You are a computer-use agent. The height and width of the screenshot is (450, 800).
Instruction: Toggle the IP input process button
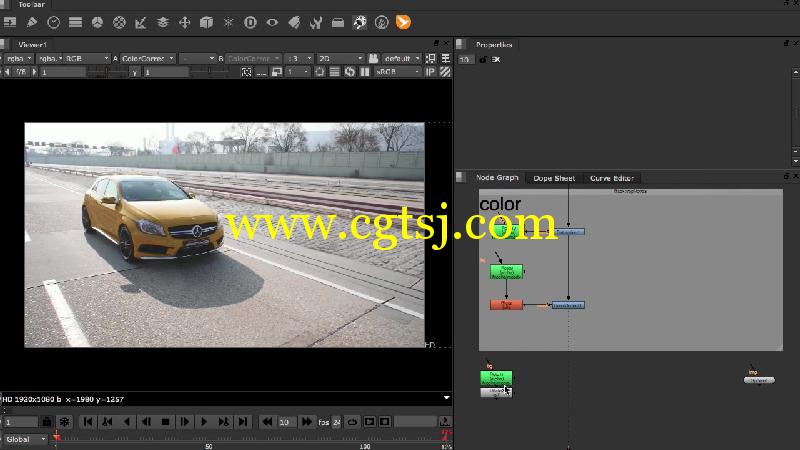click(x=430, y=72)
